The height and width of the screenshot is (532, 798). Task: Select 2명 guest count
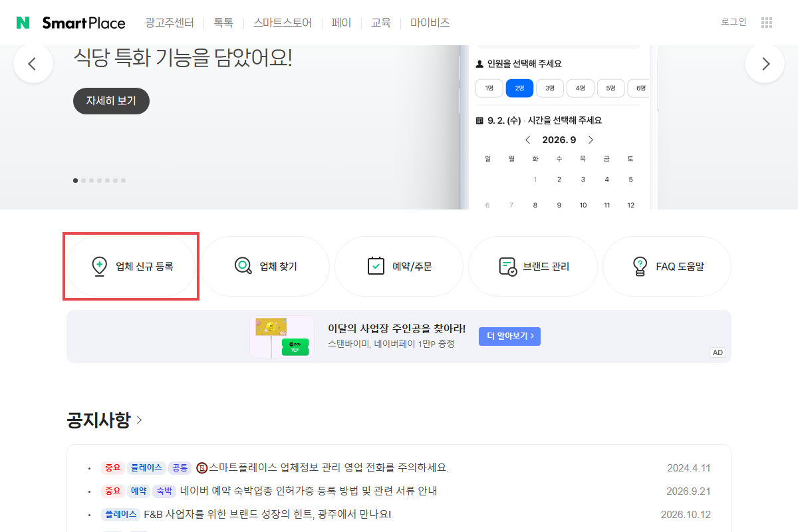click(x=519, y=88)
